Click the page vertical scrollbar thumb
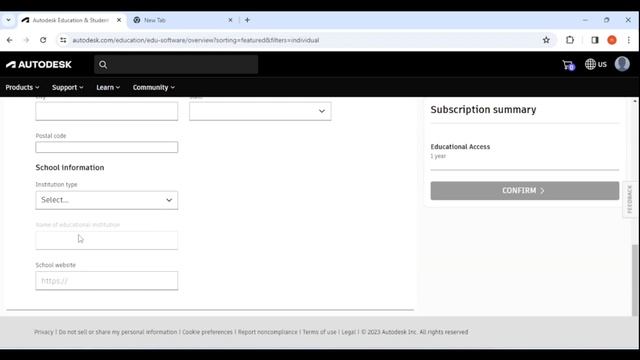640x360 pixels. click(x=634, y=280)
